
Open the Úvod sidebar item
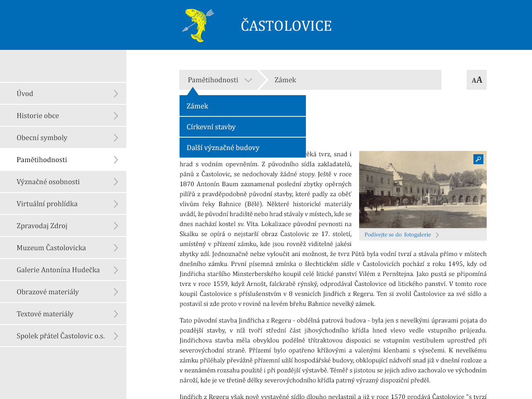coord(63,94)
